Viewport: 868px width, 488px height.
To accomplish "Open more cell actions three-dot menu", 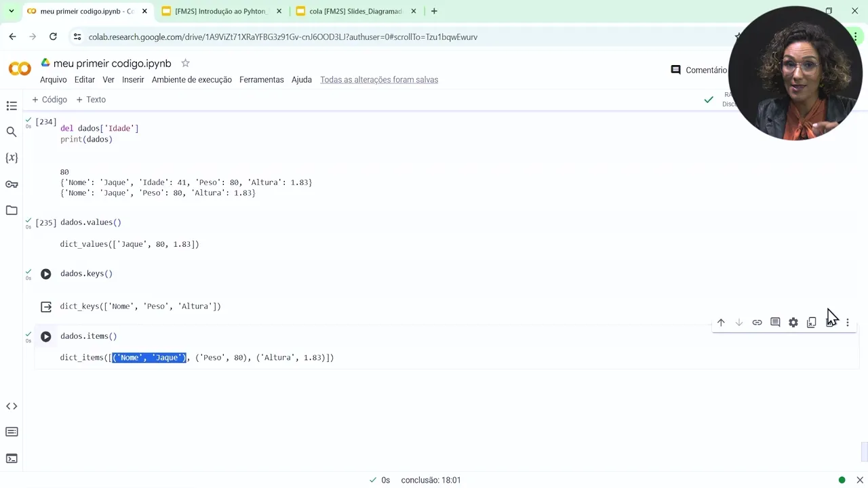I will 848,323.
